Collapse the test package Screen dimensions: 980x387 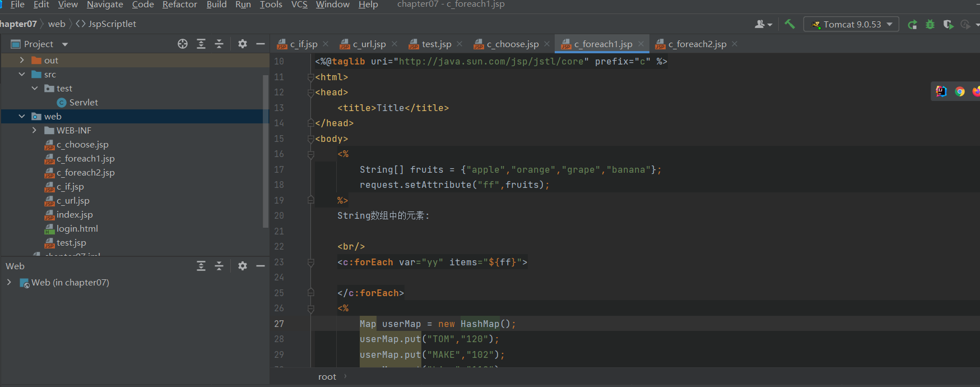click(x=35, y=88)
